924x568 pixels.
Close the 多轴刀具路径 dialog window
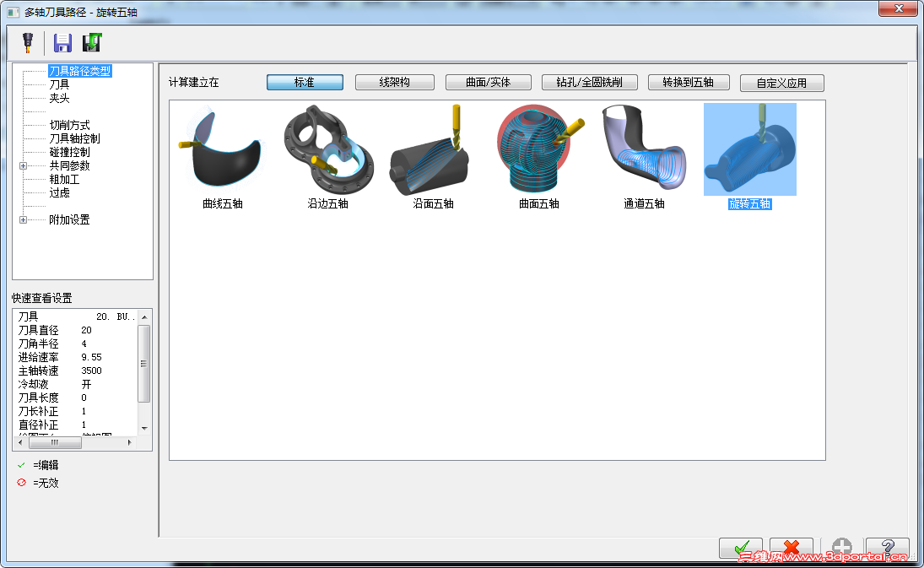[x=899, y=8]
